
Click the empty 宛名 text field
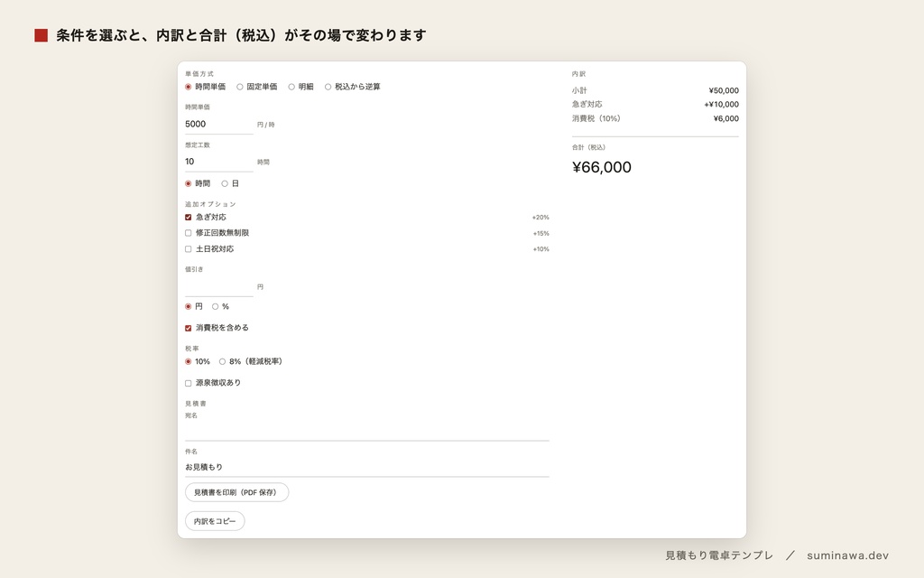pyautogui.click(x=366, y=431)
